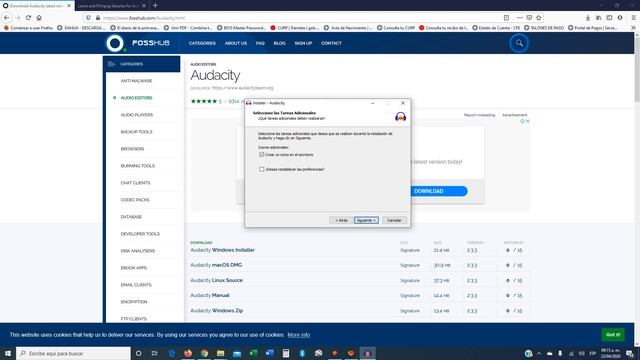Open the Audacity installer taskbar icon
640x360 pixels.
pyautogui.click(x=367, y=353)
